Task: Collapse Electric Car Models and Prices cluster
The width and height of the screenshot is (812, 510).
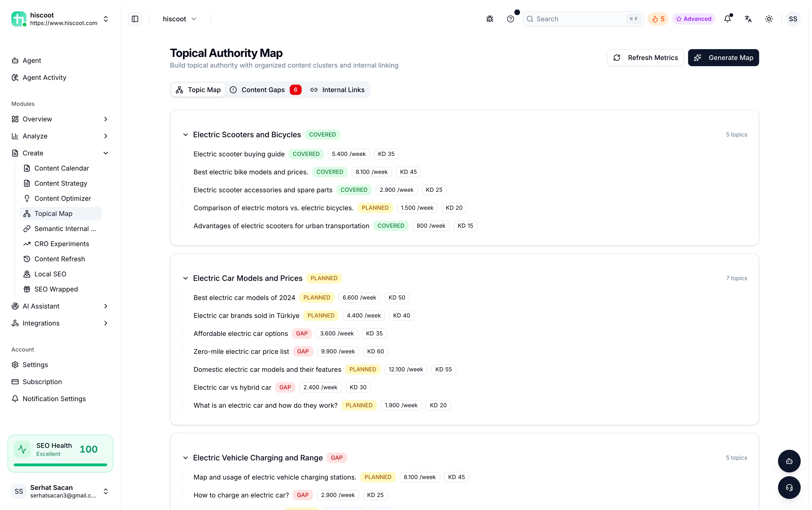Action: (x=185, y=278)
